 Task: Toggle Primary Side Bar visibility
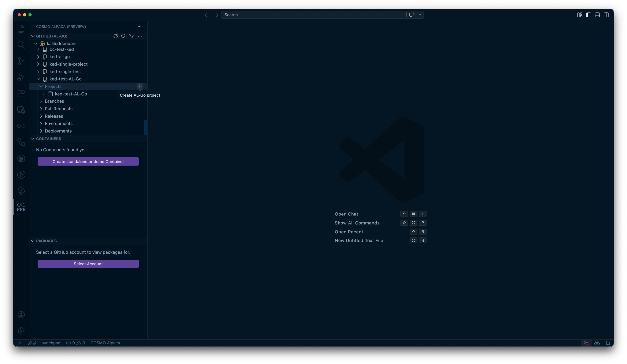[x=589, y=15]
